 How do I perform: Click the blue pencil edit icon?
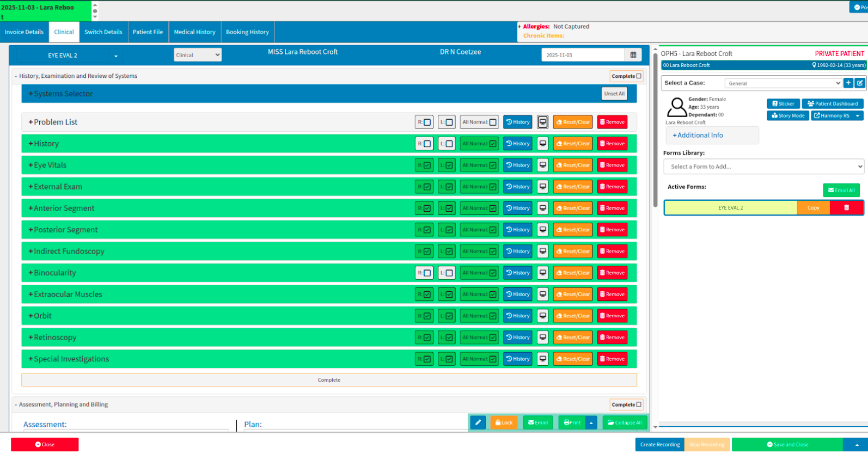(x=478, y=422)
